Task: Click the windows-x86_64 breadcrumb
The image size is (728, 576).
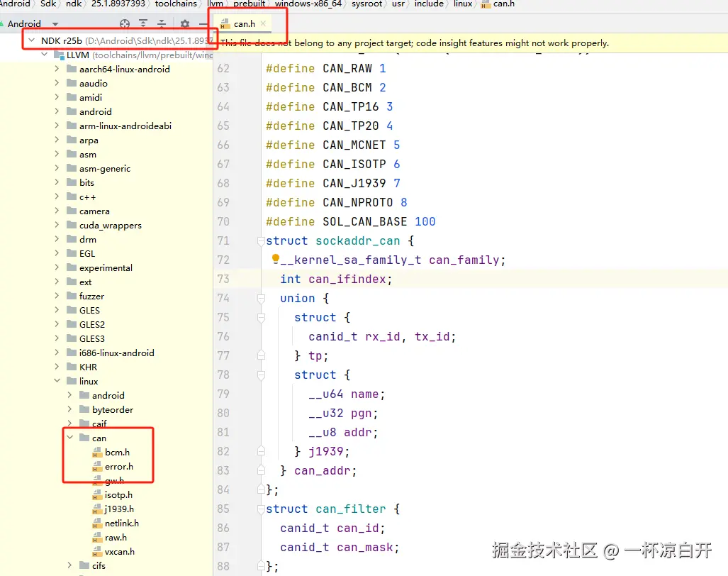Action: [x=308, y=4]
